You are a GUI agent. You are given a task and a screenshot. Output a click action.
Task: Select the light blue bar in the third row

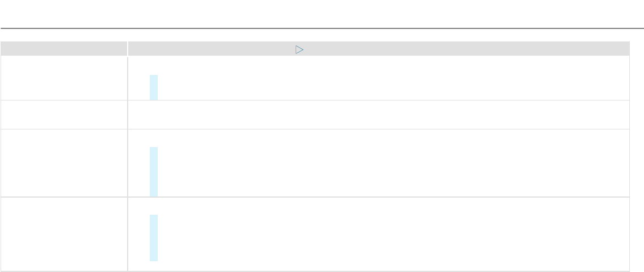click(x=153, y=171)
